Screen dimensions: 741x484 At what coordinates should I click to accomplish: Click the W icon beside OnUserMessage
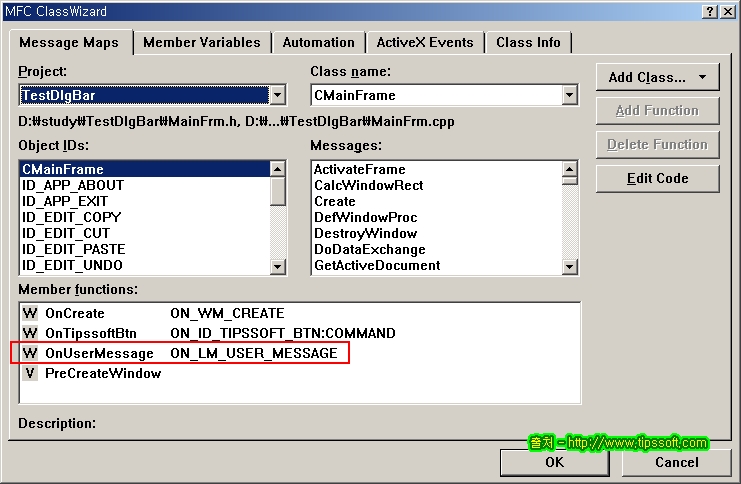tap(30, 354)
